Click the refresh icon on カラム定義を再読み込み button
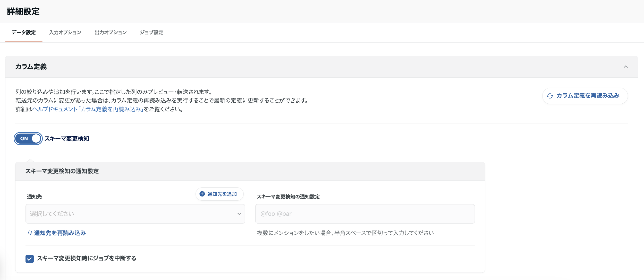Image resolution: width=644 pixels, height=280 pixels. pyautogui.click(x=551, y=96)
